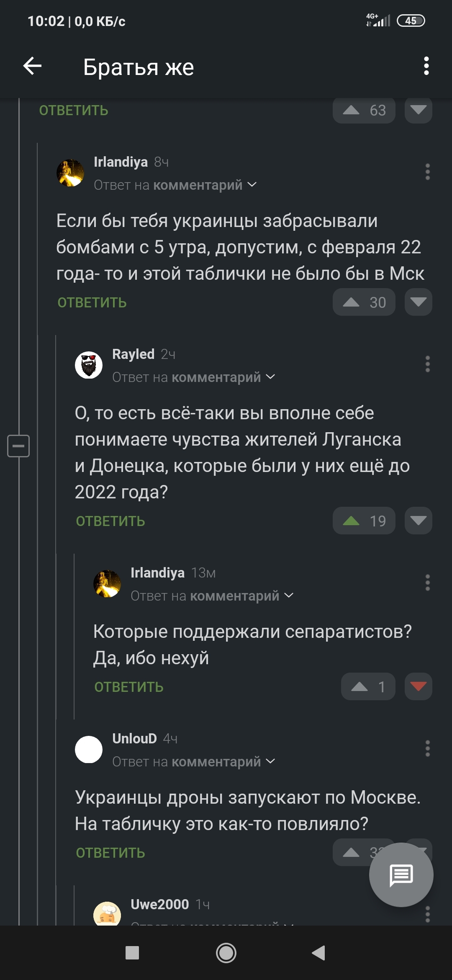Upvote the top comment with 63 rating
This screenshot has width=452, height=980.
352,110
